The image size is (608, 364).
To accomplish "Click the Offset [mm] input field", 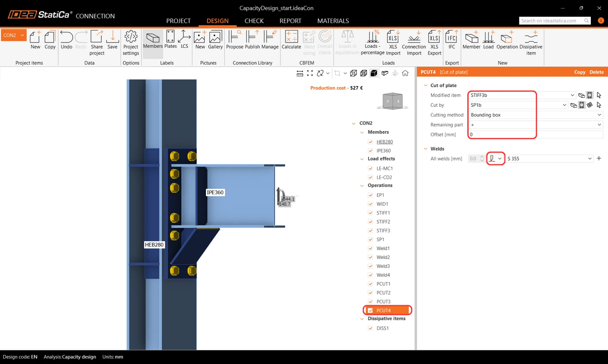I will (x=535, y=134).
